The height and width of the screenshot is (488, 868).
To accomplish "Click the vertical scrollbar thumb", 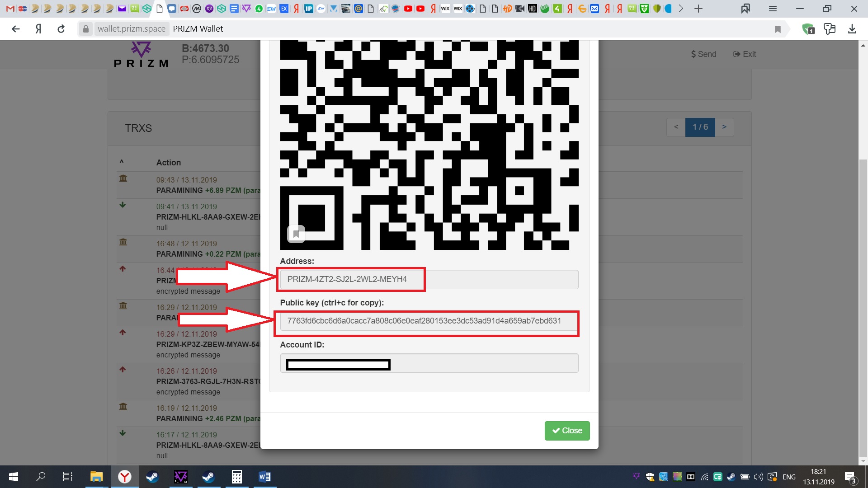I will pyautogui.click(x=863, y=307).
